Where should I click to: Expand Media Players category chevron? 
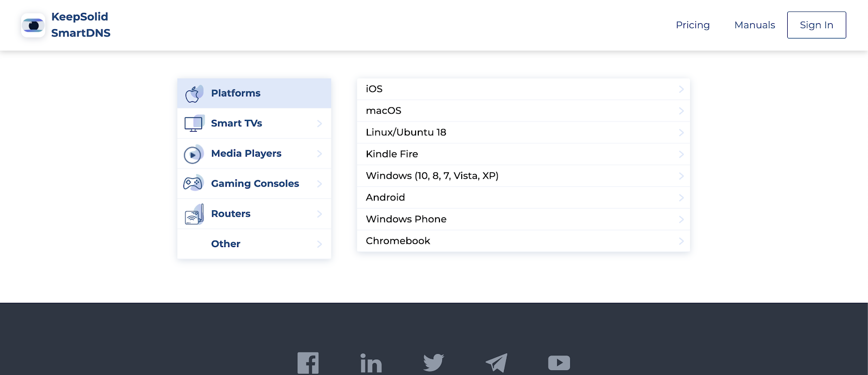point(320,153)
